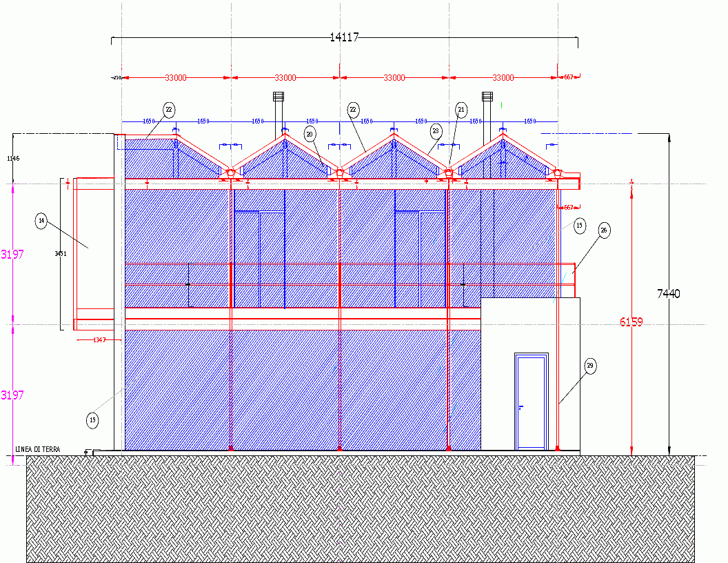Screen dimensions: 728x563
Task: Click the left rooftop chimney vent cap
Action: pos(279,96)
